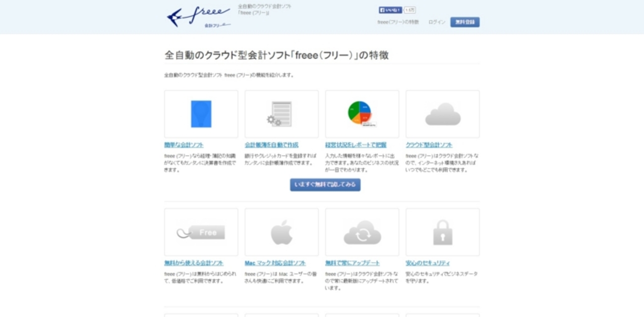Click the Free price tag icon
Screen dimensions: 644x317
pyautogui.click(x=201, y=232)
